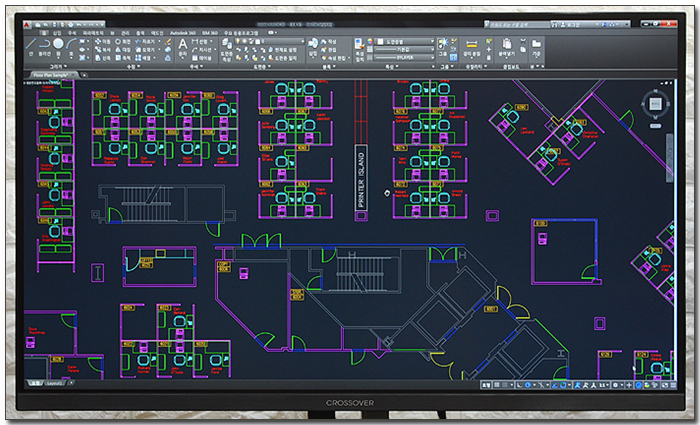Activate the Move (이동) command
This screenshot has height=425, width=700.
(103, 42)
